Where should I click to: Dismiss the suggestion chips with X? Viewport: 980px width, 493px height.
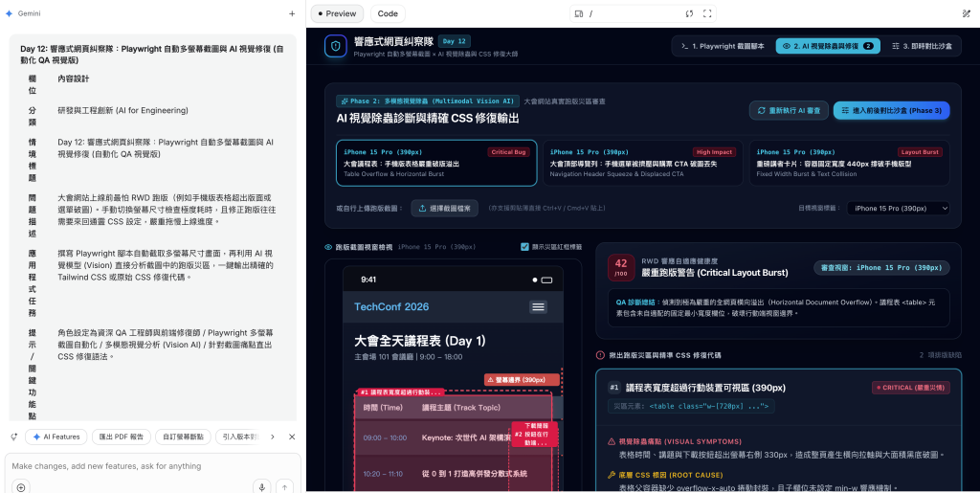(x=292, y=437)
